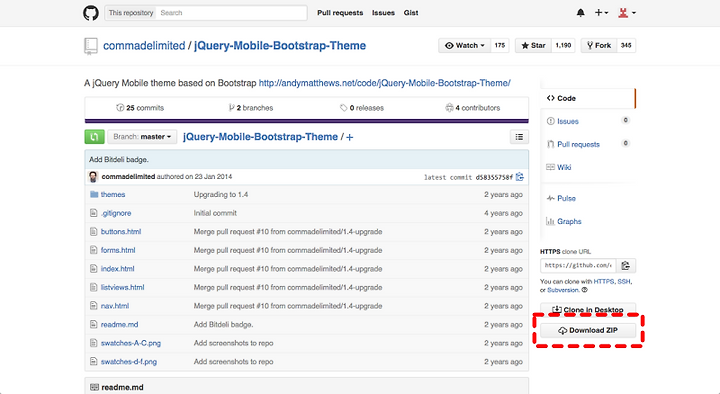The height and width of the screenshot is (394, 720).
Task: Click the clone help question icon
Action: (x=584, y=290)
